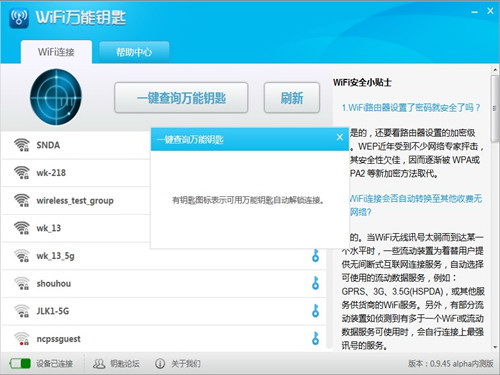Click the 设备已连接 status label

(x=55, y=364)
